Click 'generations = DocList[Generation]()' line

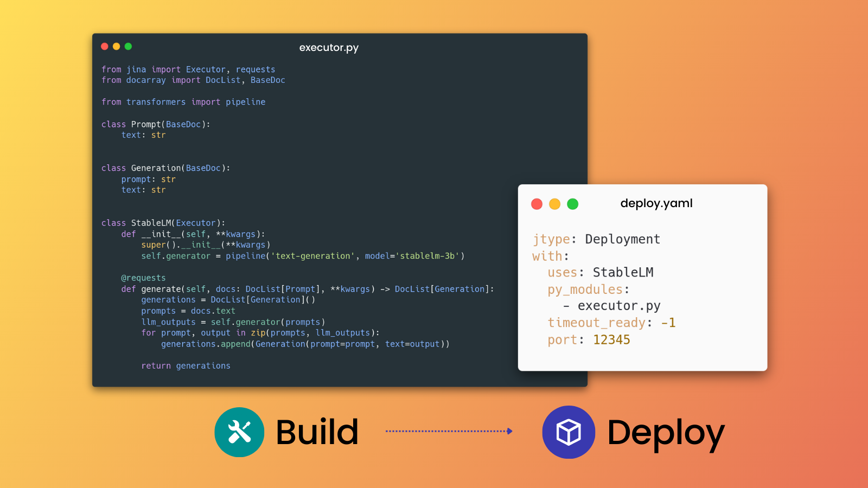point(228,300)
